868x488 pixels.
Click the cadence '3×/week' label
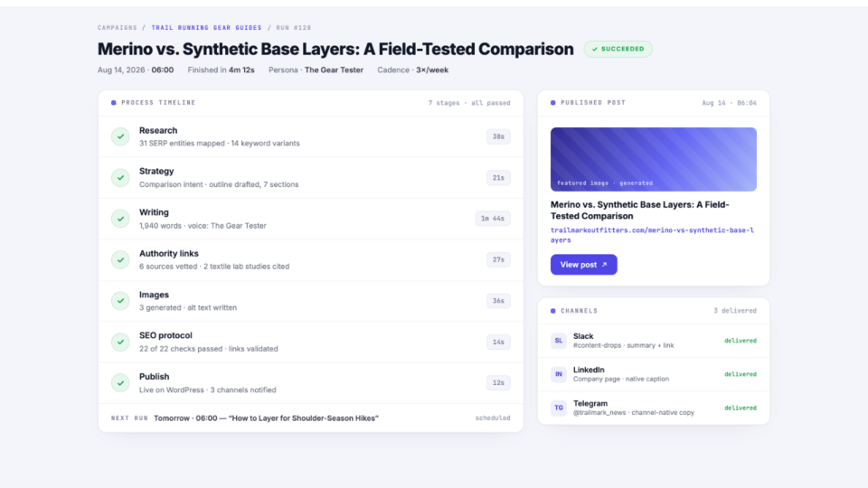pos(432,70)
